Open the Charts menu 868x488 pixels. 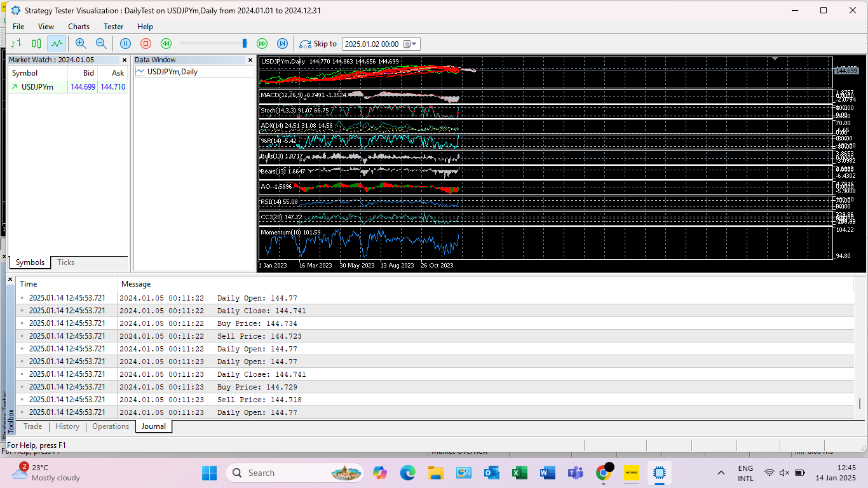coord(79,27)
